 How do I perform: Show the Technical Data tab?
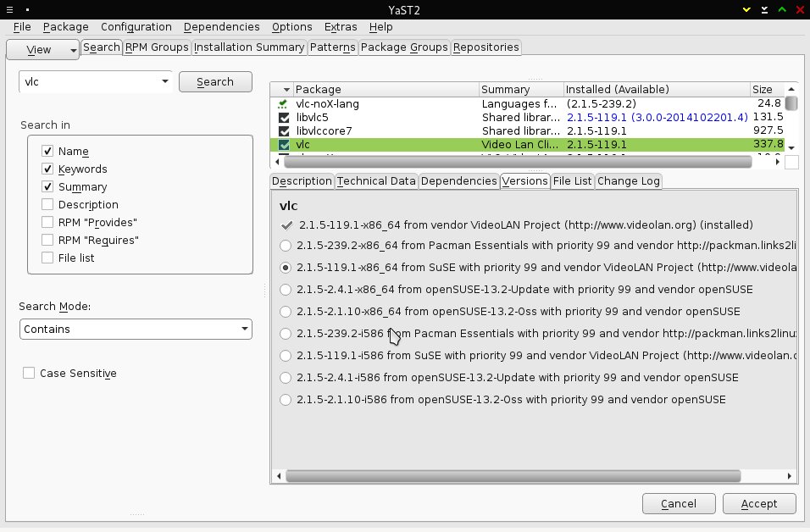point(376,181)
